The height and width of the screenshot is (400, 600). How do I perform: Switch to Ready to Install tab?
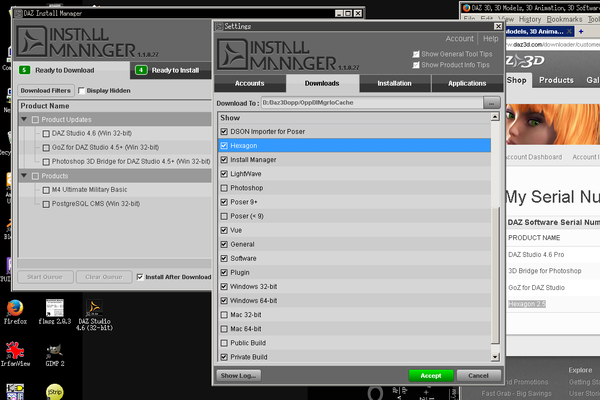click(x=171, y=70)
